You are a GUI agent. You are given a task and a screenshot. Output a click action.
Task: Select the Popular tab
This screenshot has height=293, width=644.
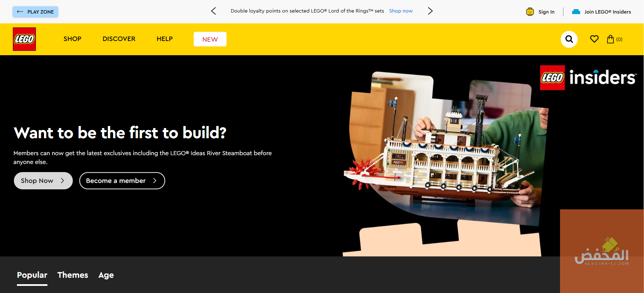tap(32, 275)
